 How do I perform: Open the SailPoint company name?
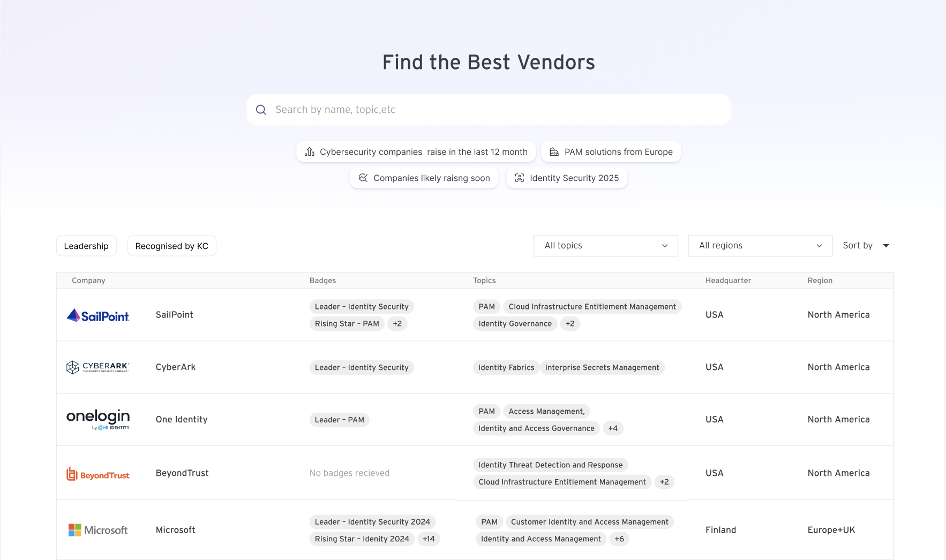175,315
